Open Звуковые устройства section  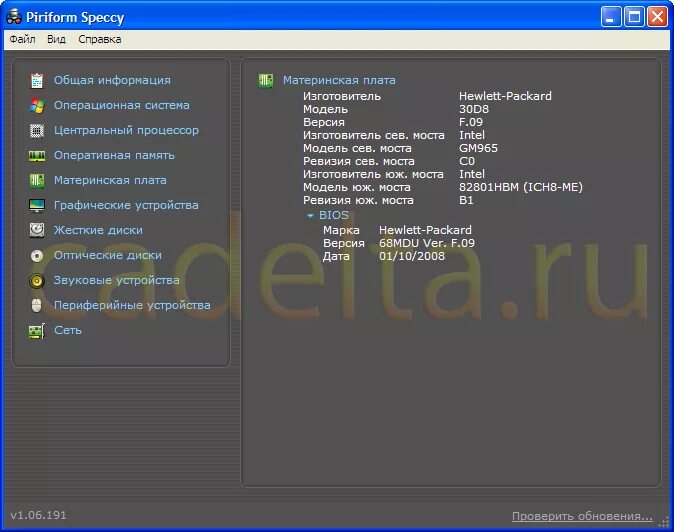(x=116, y=280)
